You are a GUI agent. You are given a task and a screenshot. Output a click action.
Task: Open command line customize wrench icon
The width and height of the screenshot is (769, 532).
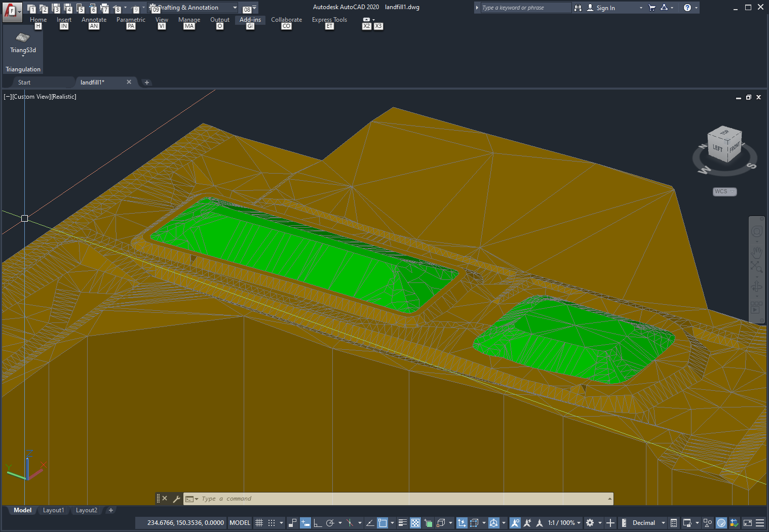(x=176, y=499)
